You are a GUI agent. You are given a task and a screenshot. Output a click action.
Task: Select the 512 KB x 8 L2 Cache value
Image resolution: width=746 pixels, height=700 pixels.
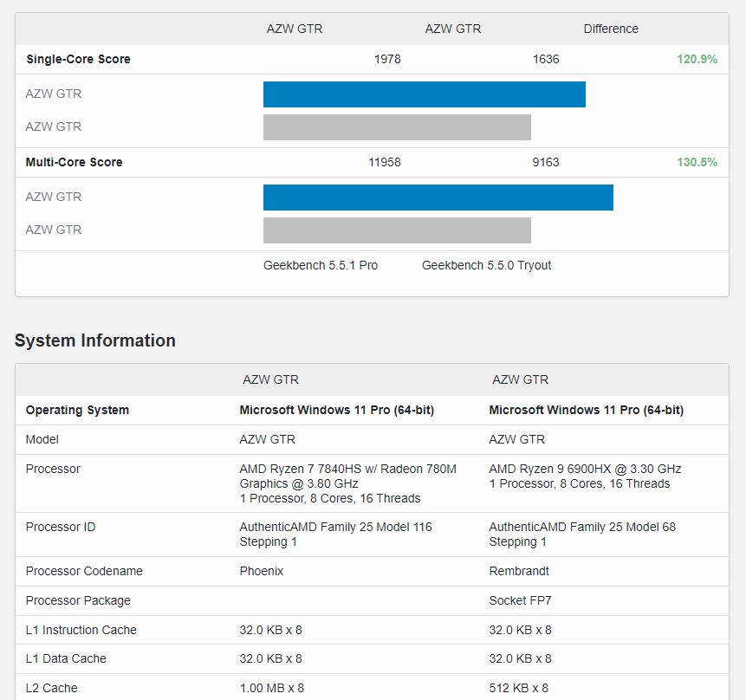pos(518,689)
